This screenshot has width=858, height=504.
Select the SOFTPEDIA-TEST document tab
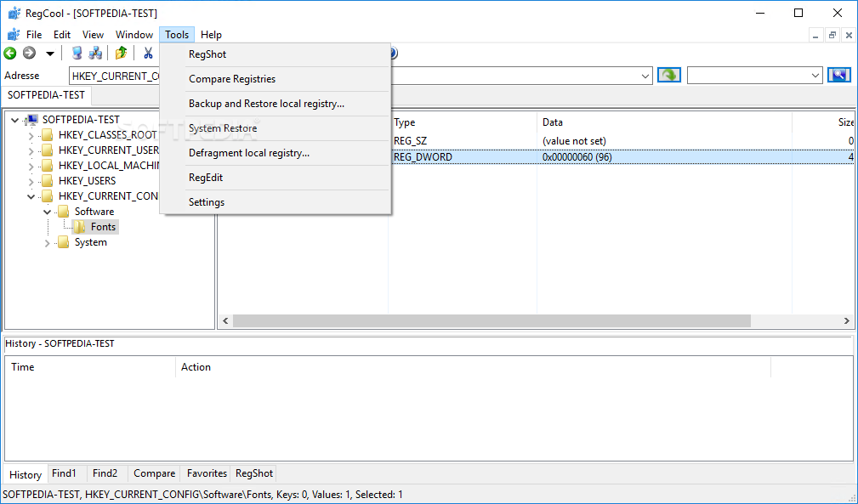coord(47,95)
